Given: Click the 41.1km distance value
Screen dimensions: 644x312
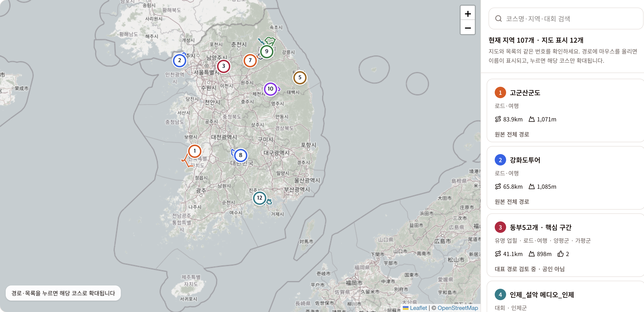Looking at the screenshot, I should [x=513, y=254].
